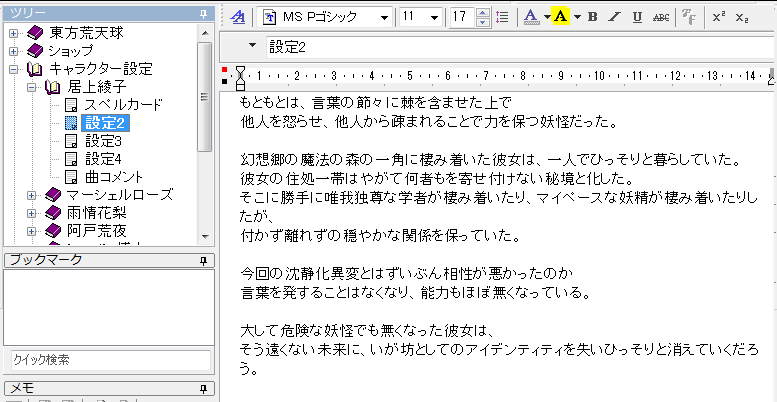Screen dimensions: 777x402
Task: Click the スペルカード page icon
Action: click(x=72, y=105)
